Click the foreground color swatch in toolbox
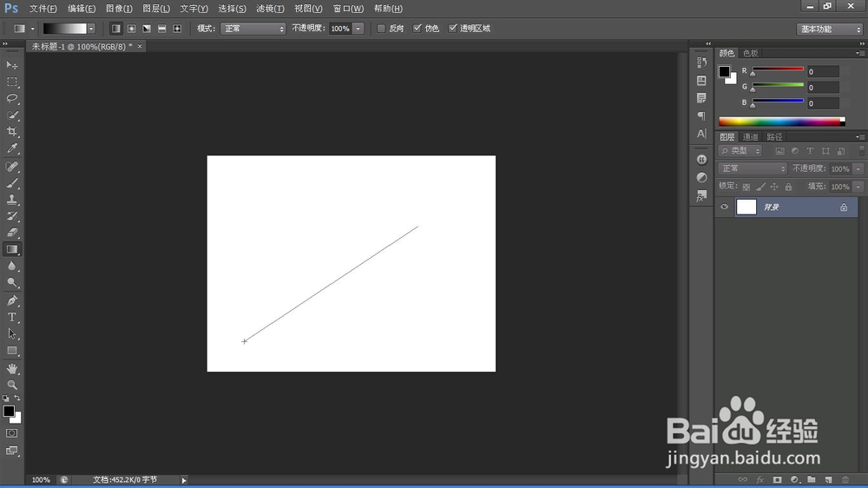 click(9, 411)
